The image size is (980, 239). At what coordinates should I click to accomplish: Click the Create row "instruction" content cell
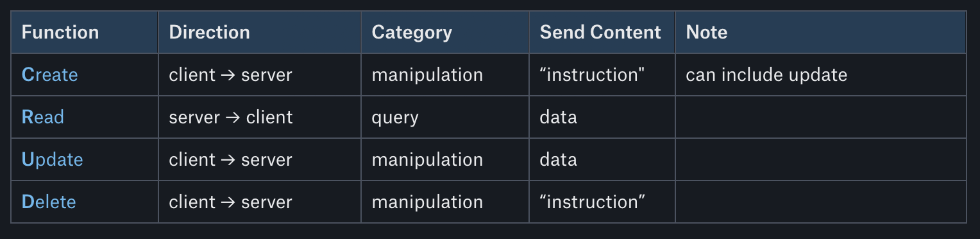pos(602,75)
